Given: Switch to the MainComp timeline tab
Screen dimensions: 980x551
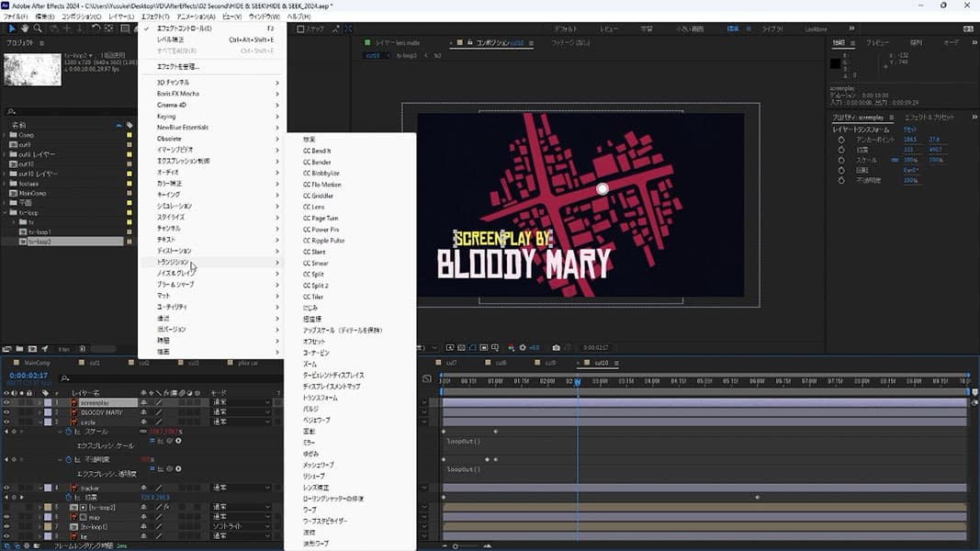Looking at the screenshot, I should click(37, 363).
